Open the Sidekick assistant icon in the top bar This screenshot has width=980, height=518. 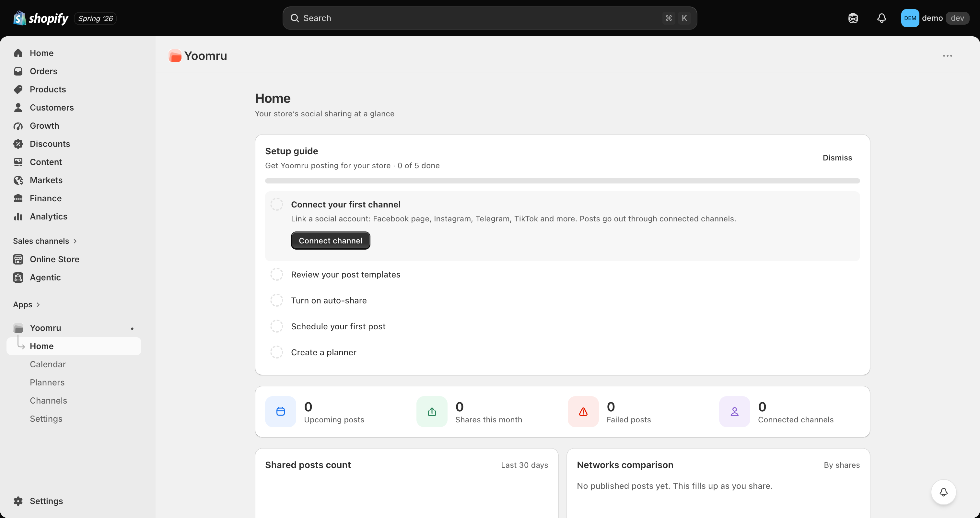pos(853,18)
